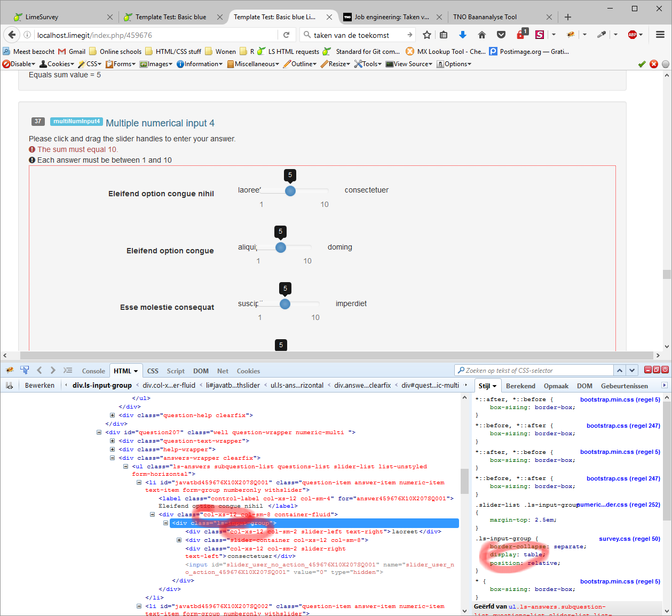This screenshot has height=616, width=672.
Task: Go to the Firefox home page icon
Action: point(482,35)
